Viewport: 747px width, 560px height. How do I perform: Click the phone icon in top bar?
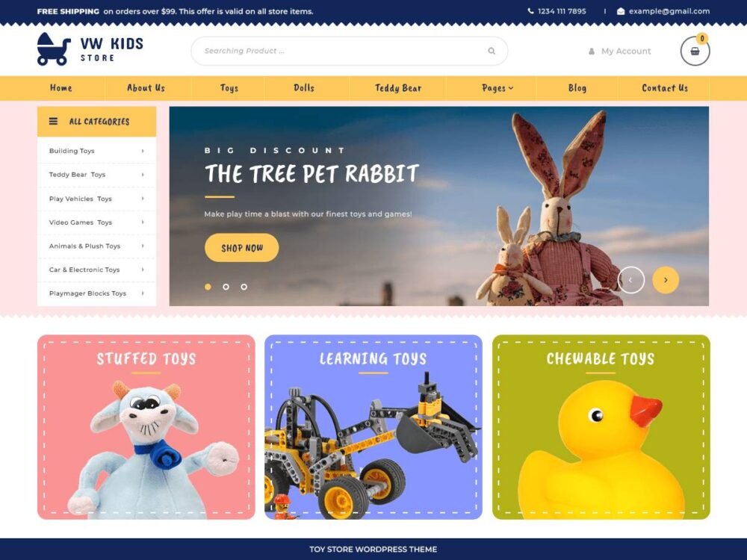pos(530,11)
